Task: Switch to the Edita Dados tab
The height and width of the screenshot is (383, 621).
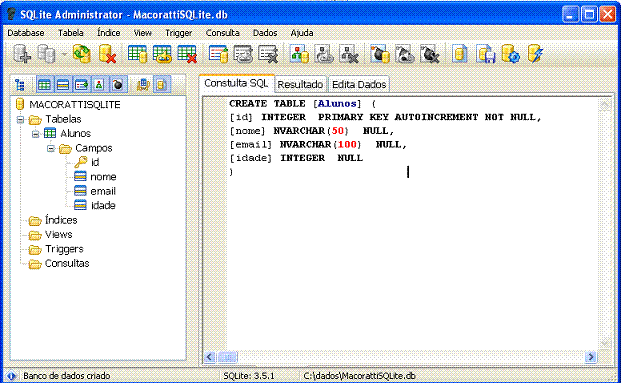Action: [x=359, y=84]
